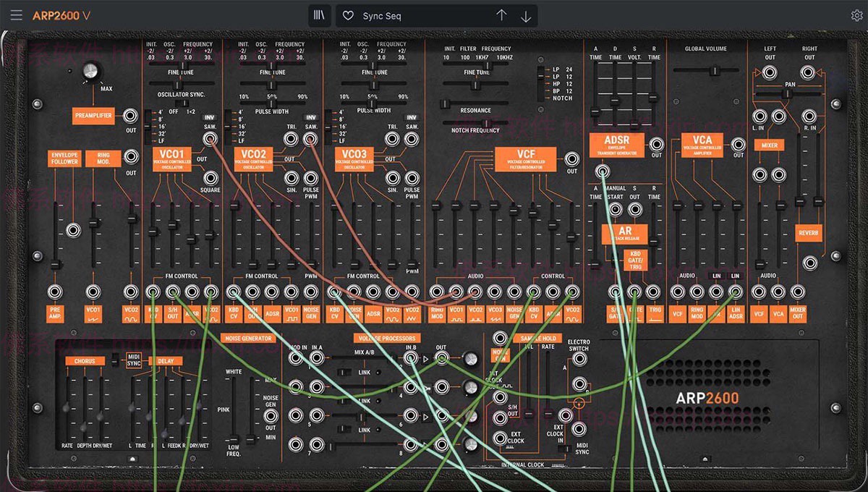Click the VCF filter type selector switch
Screen dimensions: 868x492
(x=541, y=76)
